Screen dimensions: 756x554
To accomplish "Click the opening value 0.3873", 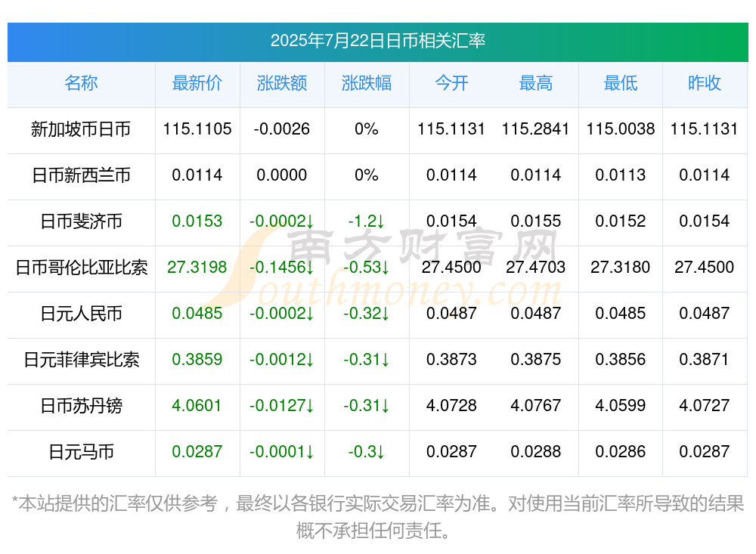I will pos(451,359).
